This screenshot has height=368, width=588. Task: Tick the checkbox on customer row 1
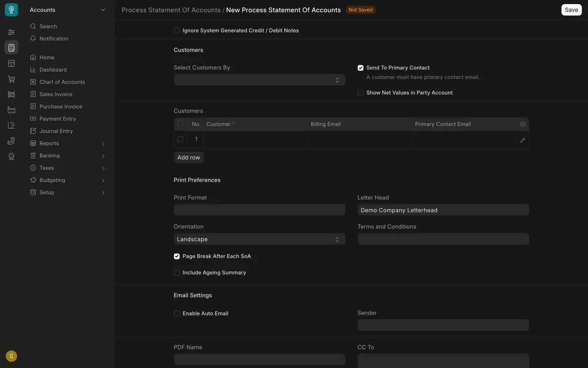(x=181, y=139)
